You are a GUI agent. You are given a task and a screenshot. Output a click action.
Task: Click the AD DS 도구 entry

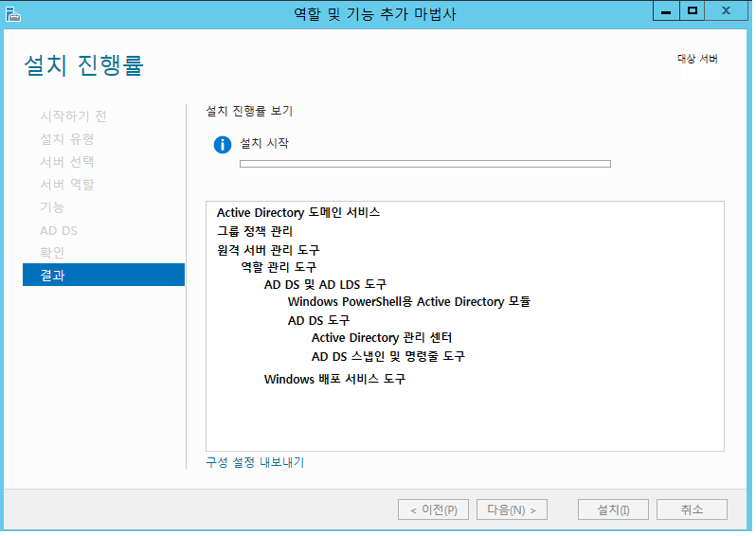[318, 320]
